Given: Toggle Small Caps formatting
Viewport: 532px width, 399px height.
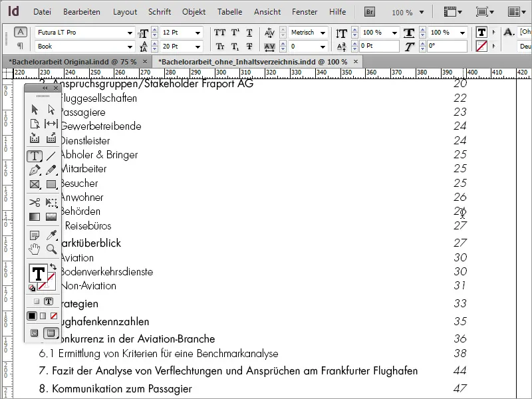Looking at the screenshot, I should point(219,46).
